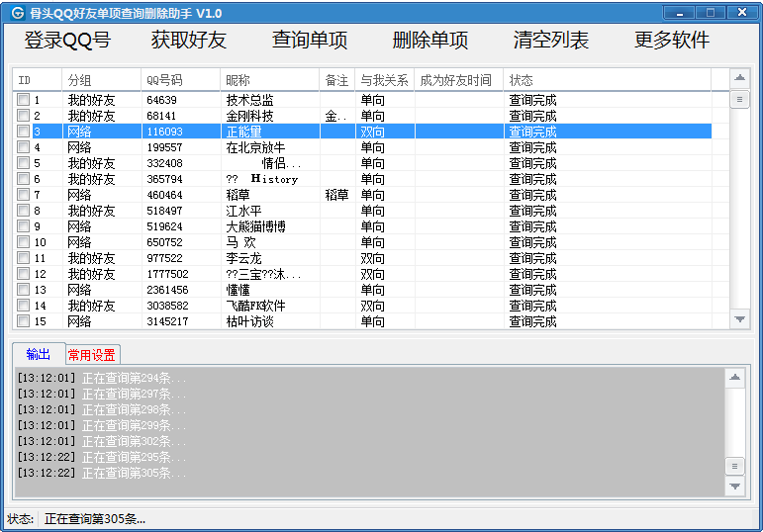
Task: Minimize the application window
Action: point(680,13)
